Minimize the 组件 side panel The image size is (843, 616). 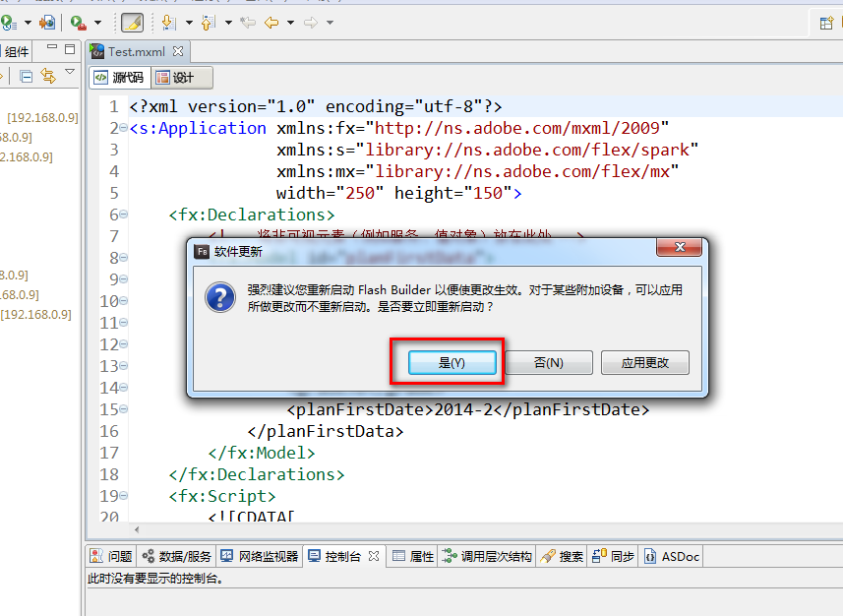52,48
